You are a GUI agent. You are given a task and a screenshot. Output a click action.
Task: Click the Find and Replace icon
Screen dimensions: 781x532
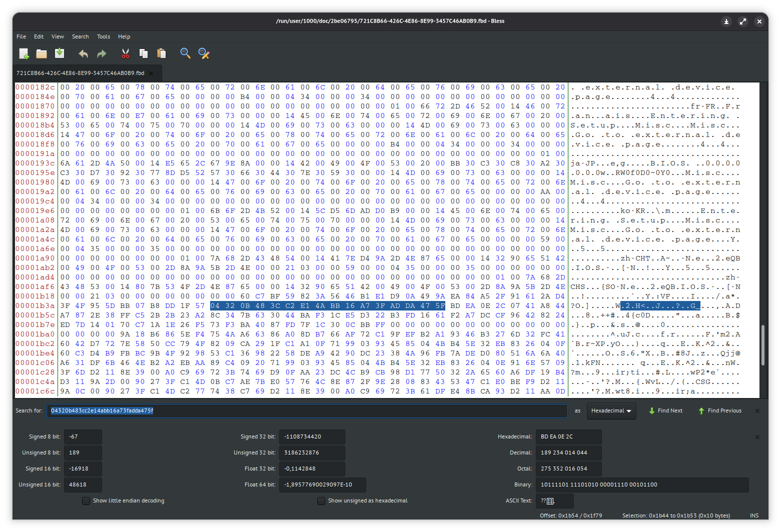204,53
